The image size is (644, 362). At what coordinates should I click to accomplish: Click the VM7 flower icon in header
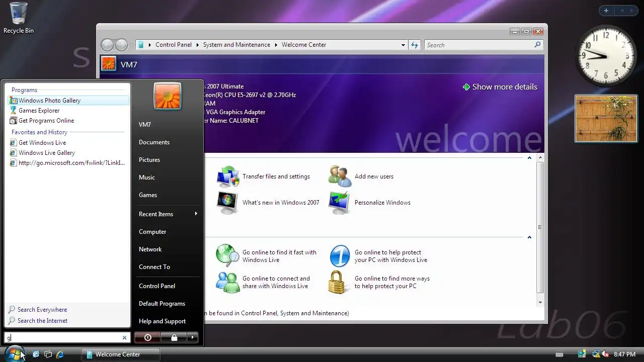(108, 64)
